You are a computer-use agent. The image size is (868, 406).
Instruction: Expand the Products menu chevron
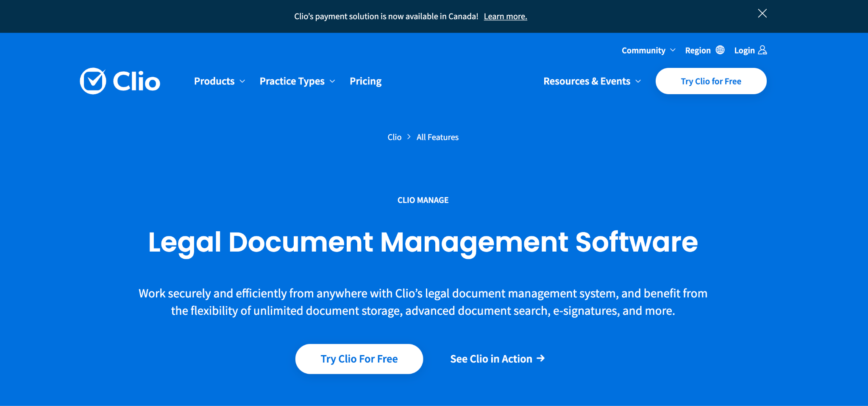[x=242, y=81]
